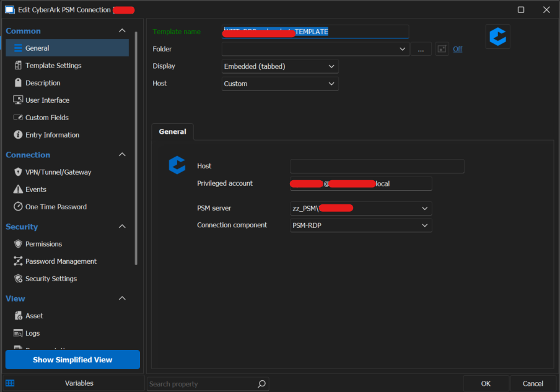The height and width of the screenshot is (392, 560).
Task: Click the CyberArk logo in General tab
Action: click(177, 165)
